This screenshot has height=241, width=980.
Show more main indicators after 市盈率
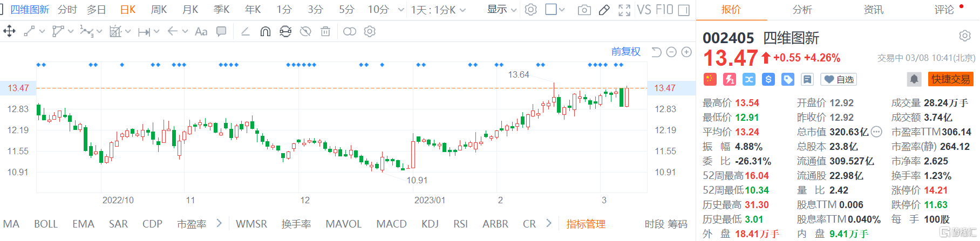pos(219,223)
